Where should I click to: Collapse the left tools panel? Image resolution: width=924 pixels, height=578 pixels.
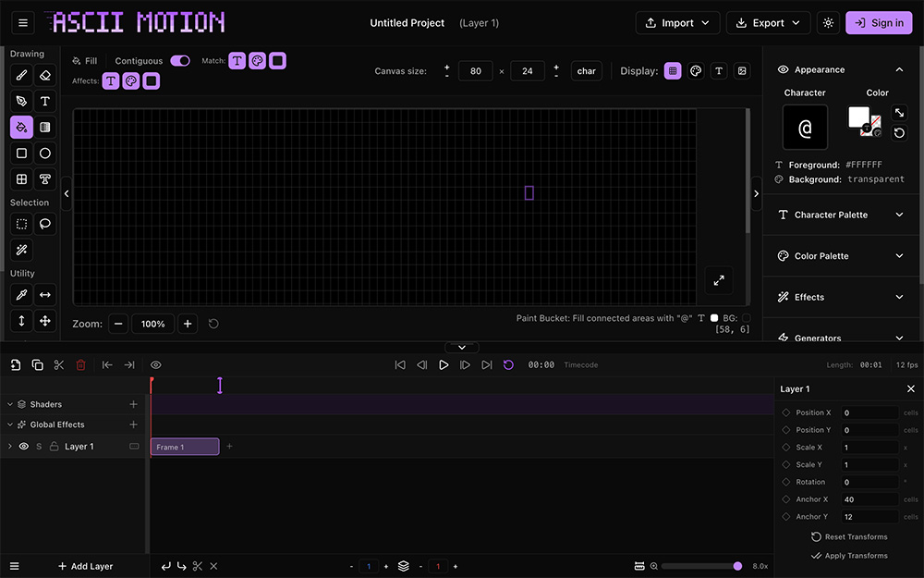pyautogui.click(x=67, y=193)
